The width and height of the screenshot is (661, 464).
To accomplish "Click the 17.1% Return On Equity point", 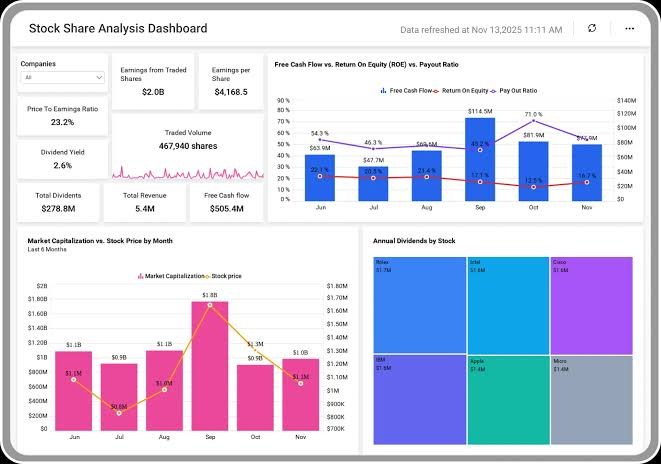I will click(480, 182).
